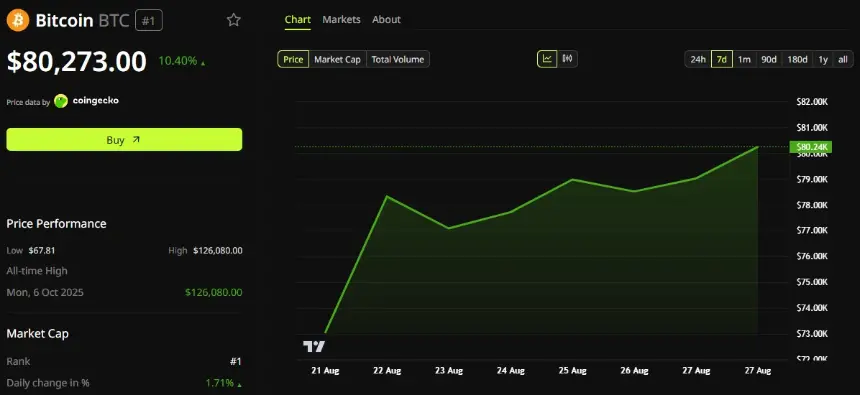Select the Price chart mode
860x395 pixels.
(293, 59)
